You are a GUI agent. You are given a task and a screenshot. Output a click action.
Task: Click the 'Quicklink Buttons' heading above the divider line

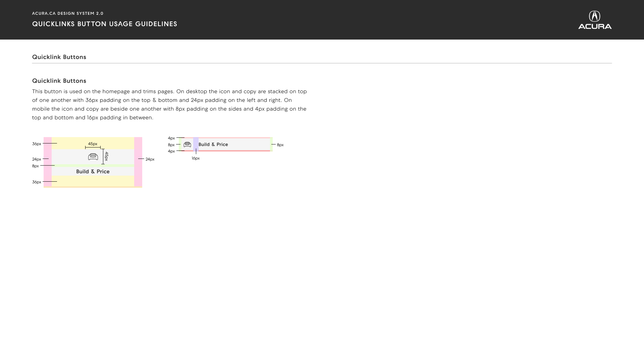(x=59, y=57)
